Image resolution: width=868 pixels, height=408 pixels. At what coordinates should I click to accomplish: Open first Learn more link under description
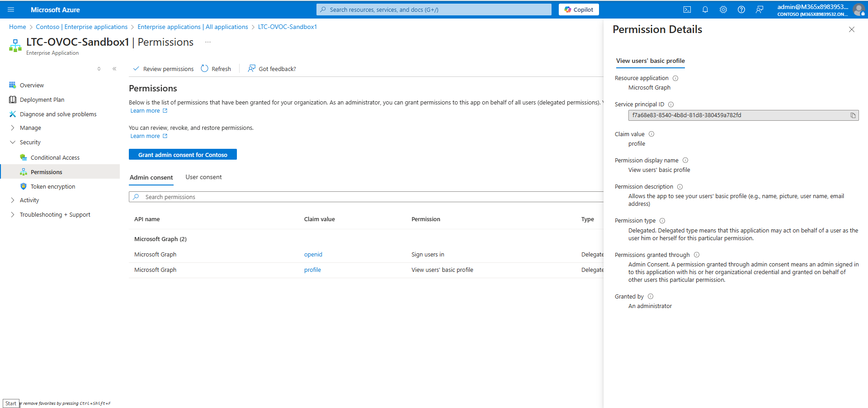point(149,111)
